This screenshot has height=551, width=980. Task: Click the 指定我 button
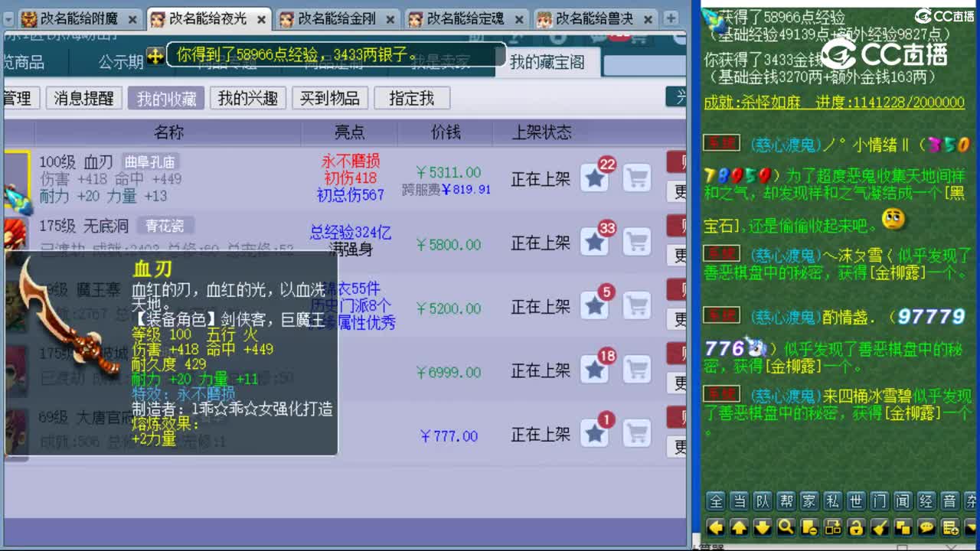[x=412, y=98]
